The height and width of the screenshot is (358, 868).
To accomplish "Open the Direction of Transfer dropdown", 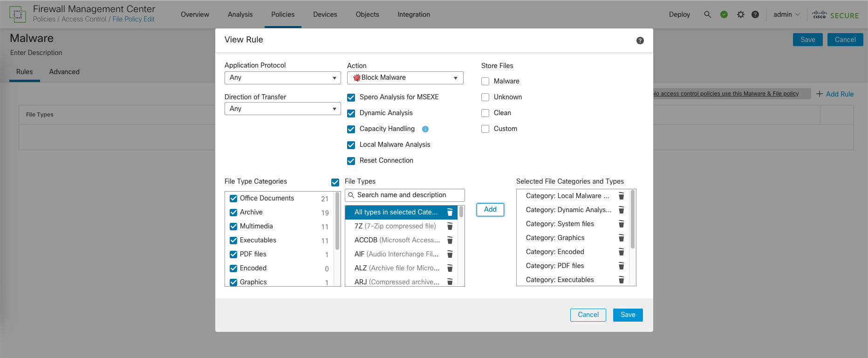I will pos(282,109).
